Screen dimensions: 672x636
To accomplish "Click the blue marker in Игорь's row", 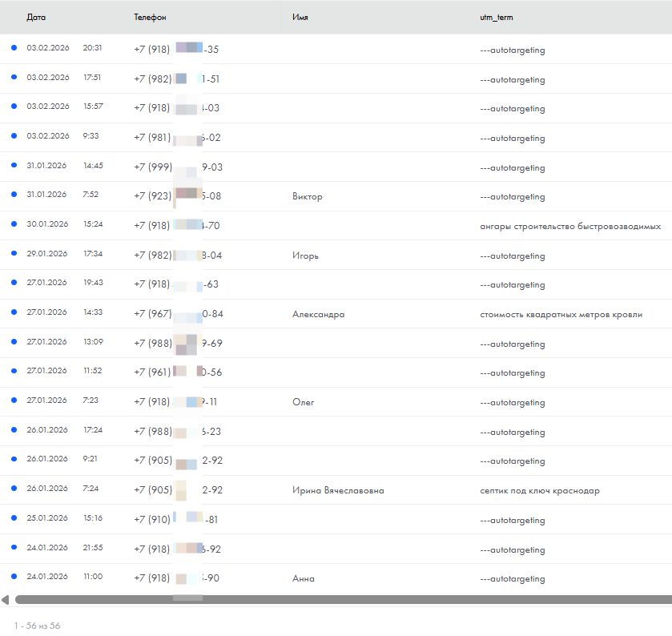I will 14,254.
